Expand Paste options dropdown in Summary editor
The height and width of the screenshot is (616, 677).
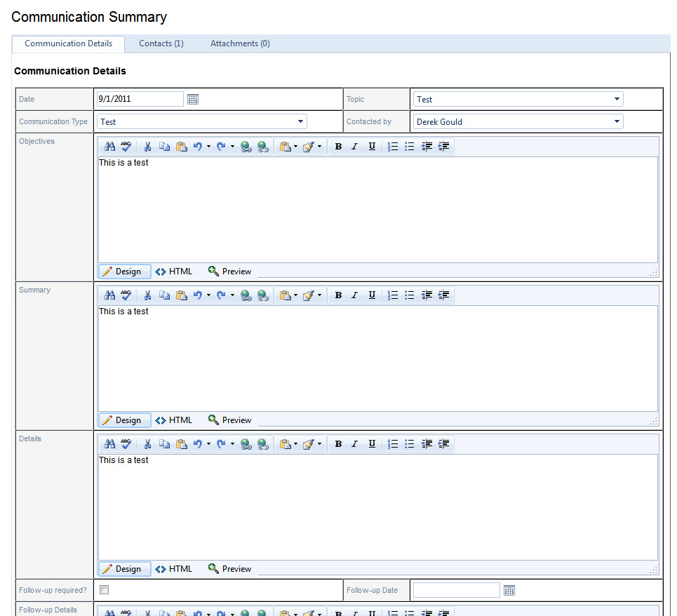click(x=296, y=295)
